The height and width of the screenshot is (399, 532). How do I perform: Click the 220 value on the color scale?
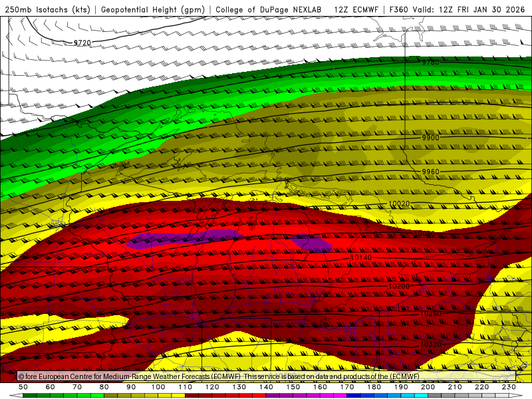482,387
